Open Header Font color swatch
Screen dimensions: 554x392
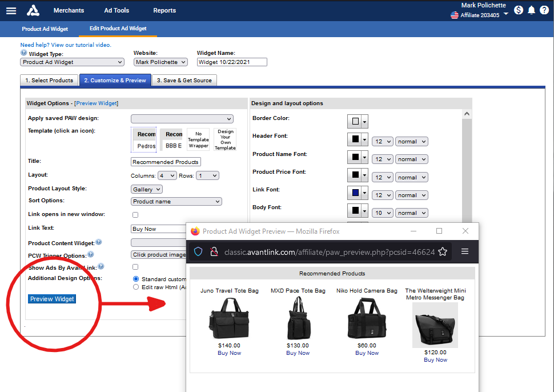[x=358, y=139]
